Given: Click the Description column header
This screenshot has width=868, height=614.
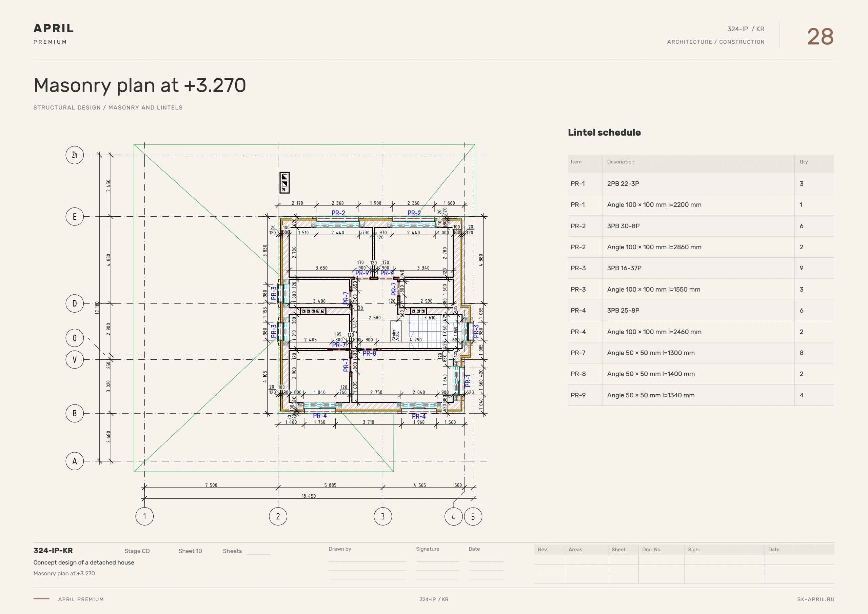Looking at the screenshot, I should click(620, 162).
